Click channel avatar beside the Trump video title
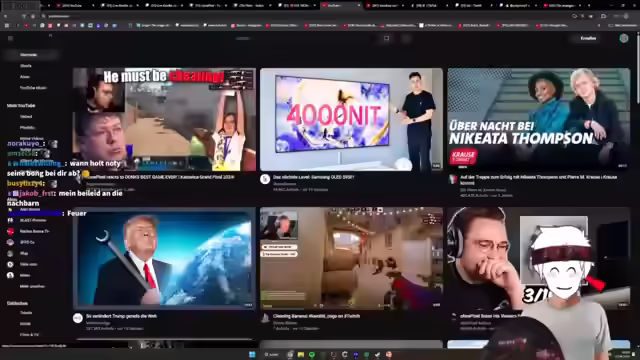This screenshot has width=640, height=360. coord(78,318)
